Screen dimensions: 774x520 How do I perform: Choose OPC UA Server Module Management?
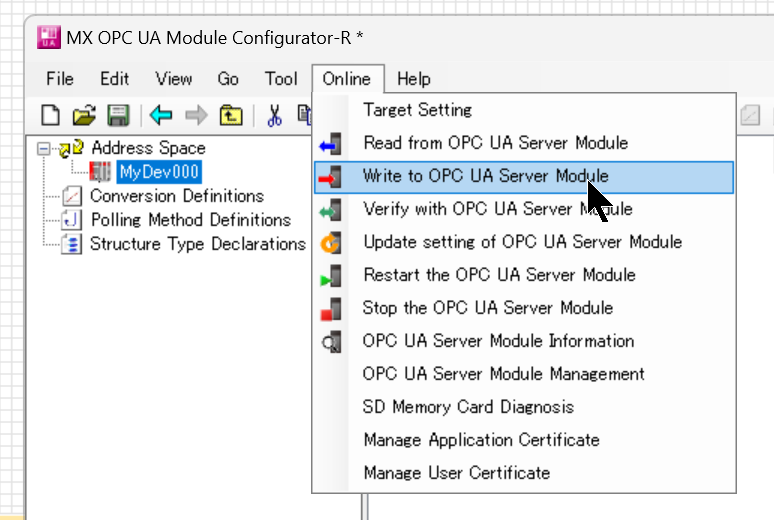[x=524, y=375]
